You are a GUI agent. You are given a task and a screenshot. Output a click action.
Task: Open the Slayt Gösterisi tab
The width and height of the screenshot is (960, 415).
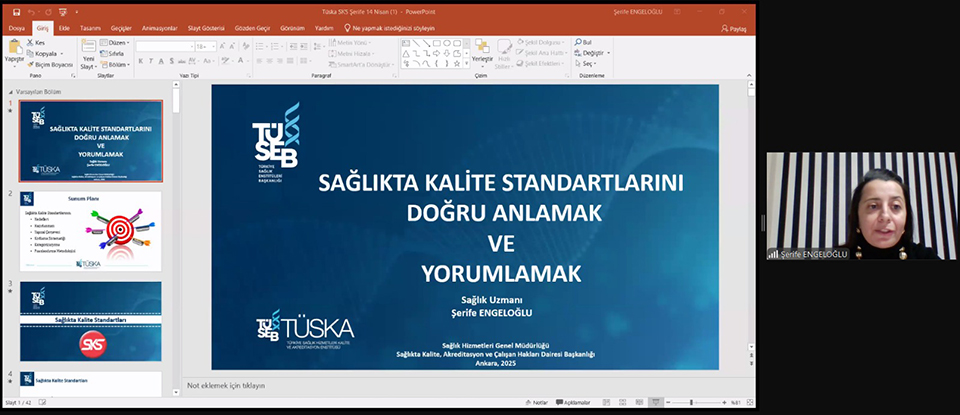[x=204, y=28]
